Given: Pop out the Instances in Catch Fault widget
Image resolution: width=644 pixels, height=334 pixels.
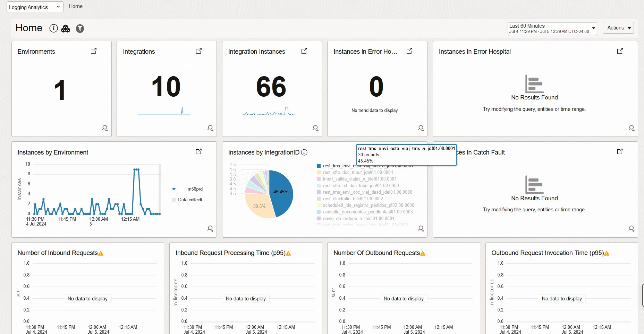Looking at the screenshot, I should [620, 151].
